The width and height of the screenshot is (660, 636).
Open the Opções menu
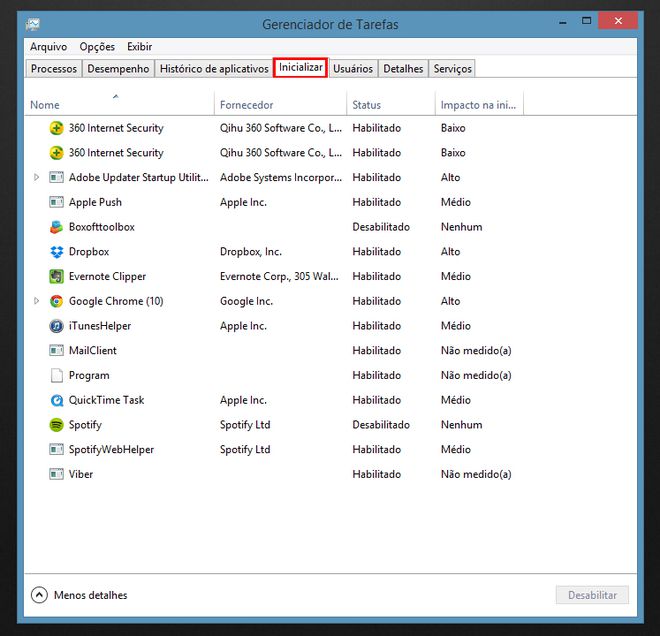pos(97,47)
